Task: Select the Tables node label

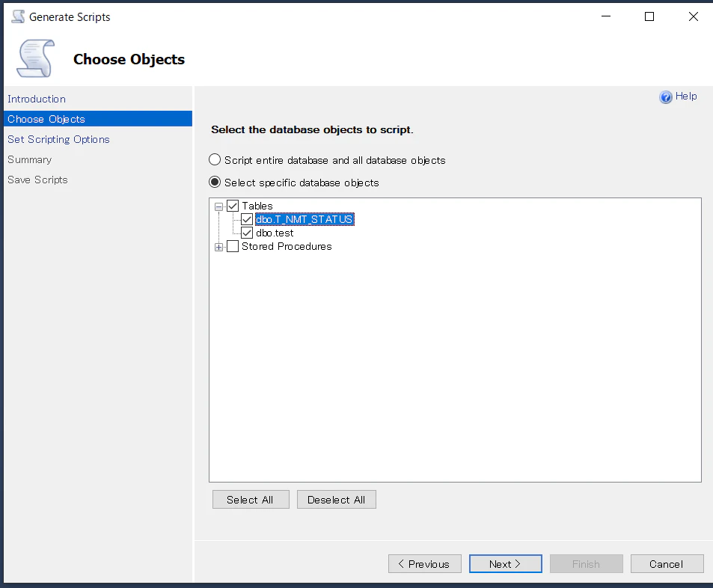Action: coord(257,206)
